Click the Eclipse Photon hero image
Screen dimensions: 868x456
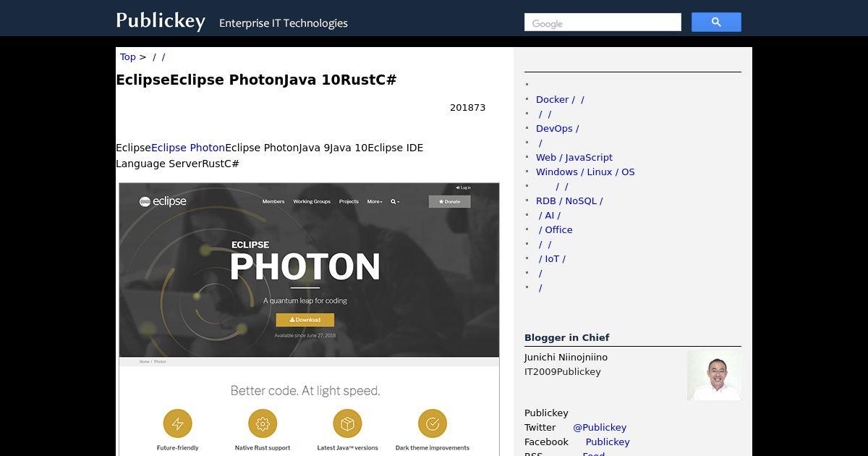click(309, 270)
